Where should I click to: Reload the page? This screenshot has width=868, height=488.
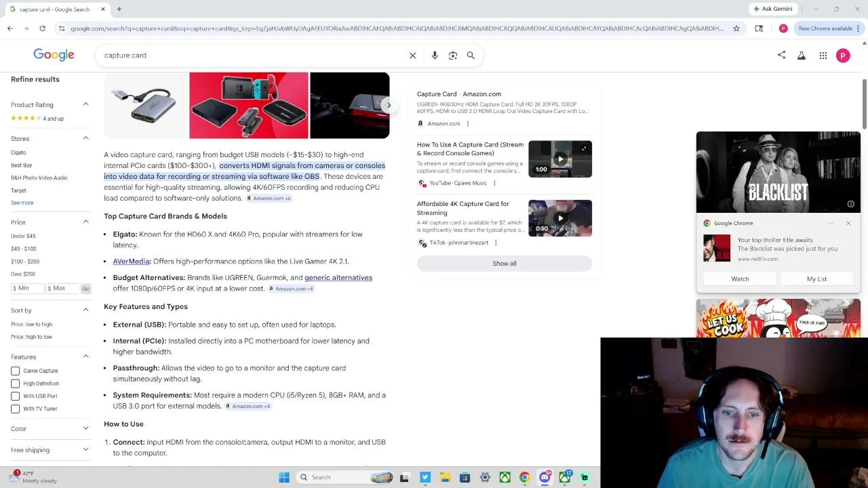coord(42,28)
